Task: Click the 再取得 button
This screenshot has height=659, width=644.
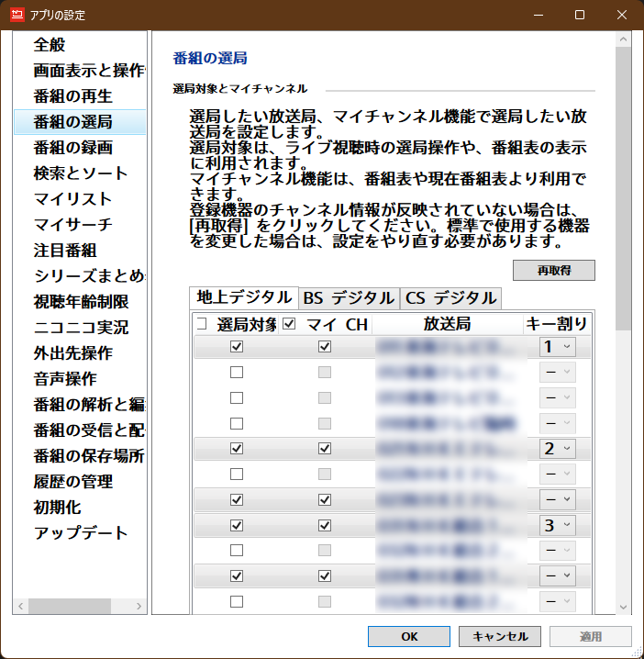Action: 553,270
